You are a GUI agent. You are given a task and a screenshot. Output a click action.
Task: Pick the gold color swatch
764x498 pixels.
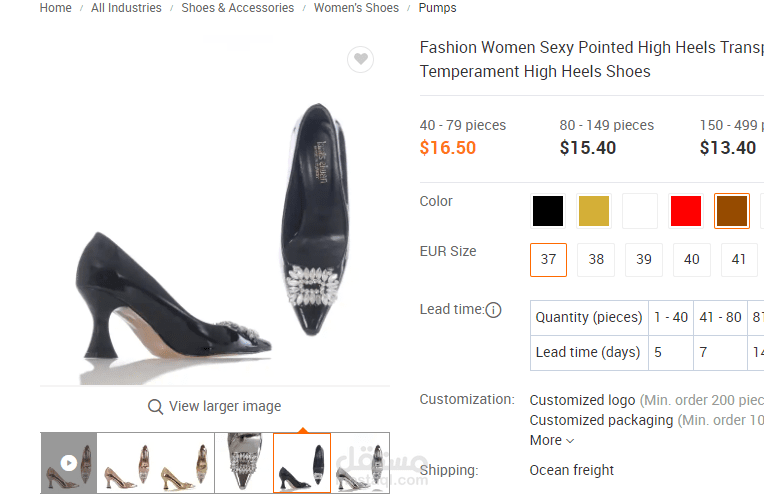(x=594, y=211)
